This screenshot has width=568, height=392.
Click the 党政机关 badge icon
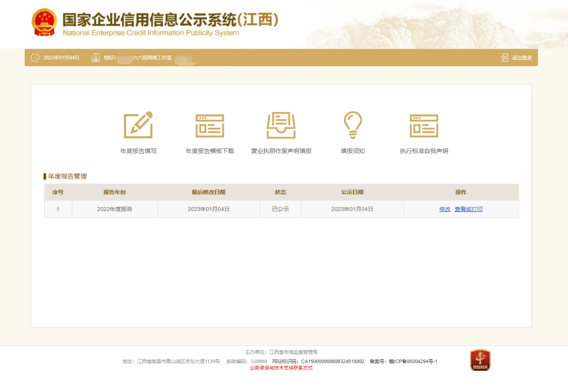pyautogui.click(x=480, y=360)
